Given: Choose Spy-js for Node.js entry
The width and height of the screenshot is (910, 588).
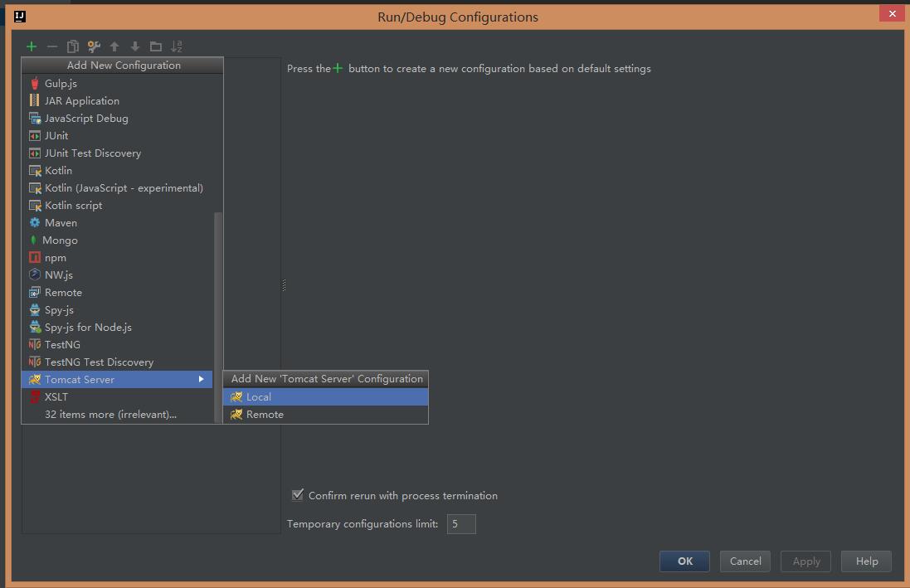Looking at the screenshot, I should tap(117, 328).
